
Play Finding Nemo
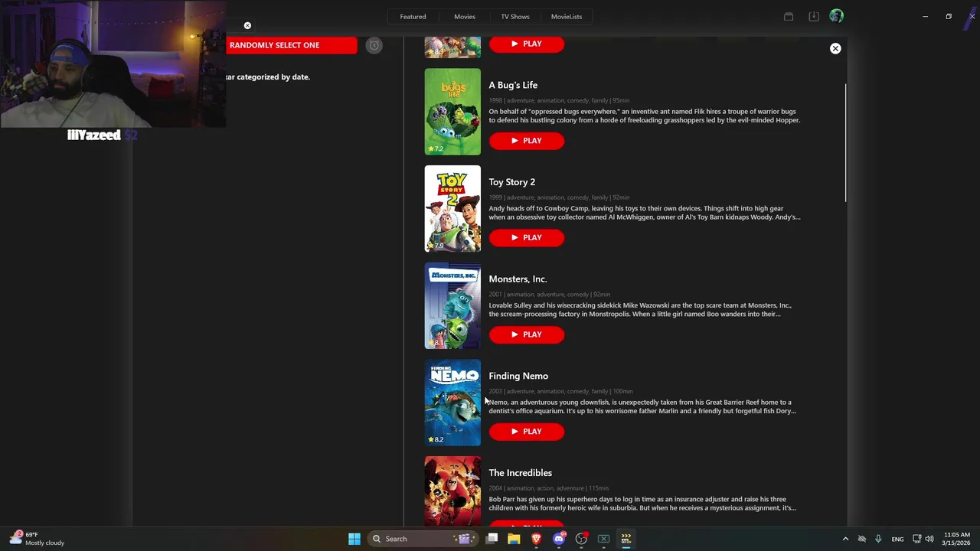pos(527,432)
